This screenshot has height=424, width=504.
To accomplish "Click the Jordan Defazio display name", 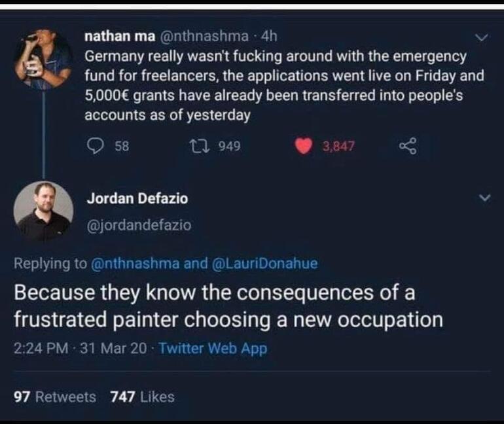I will coord(137,198).
